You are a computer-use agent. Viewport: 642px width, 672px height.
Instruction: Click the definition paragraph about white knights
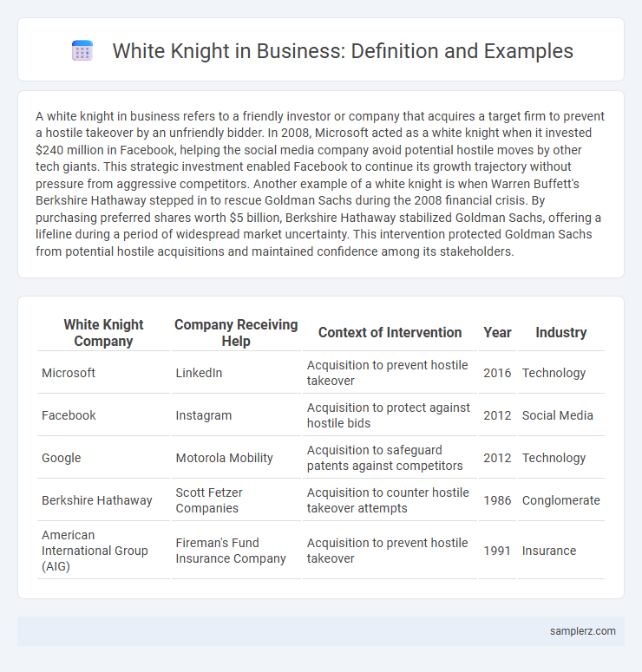pos(320,184)
